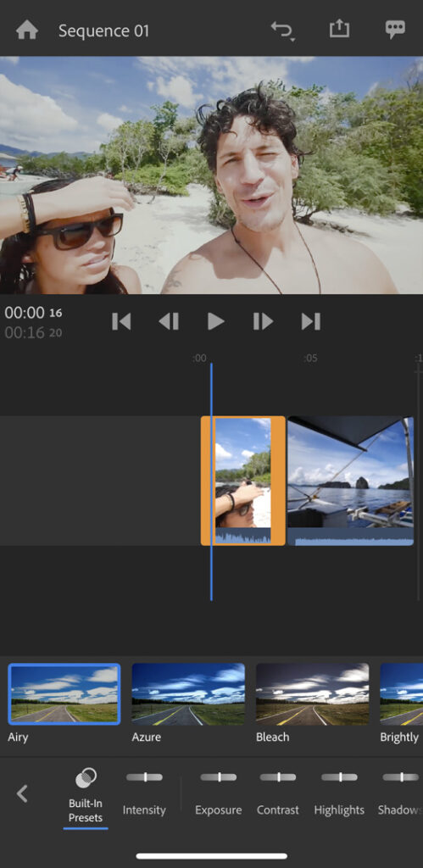This screenshot has width=423, height=868.
Task: Go back with the left chevron
Action: tap(22, 793)
